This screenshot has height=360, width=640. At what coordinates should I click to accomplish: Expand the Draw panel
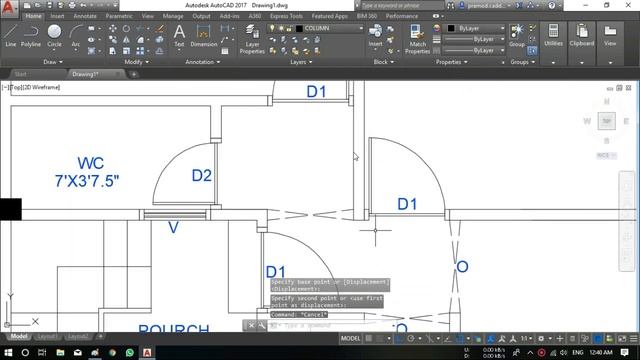coord(53,62)
